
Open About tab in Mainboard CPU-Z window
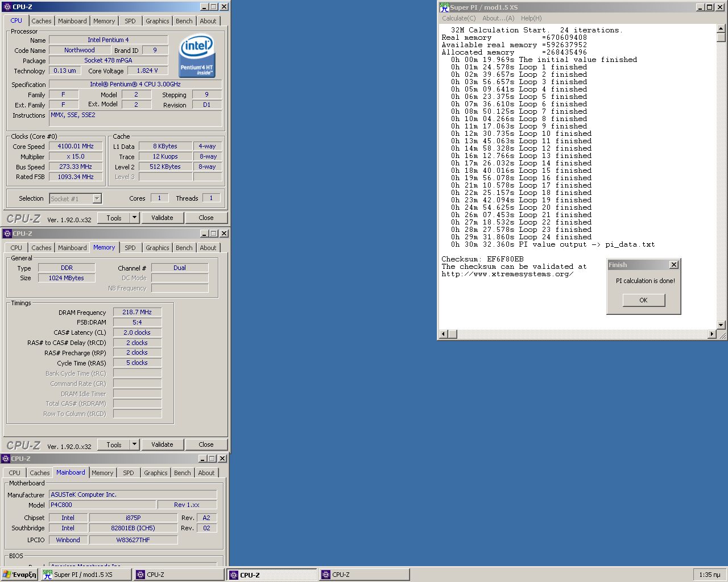(x=206, y=473)
